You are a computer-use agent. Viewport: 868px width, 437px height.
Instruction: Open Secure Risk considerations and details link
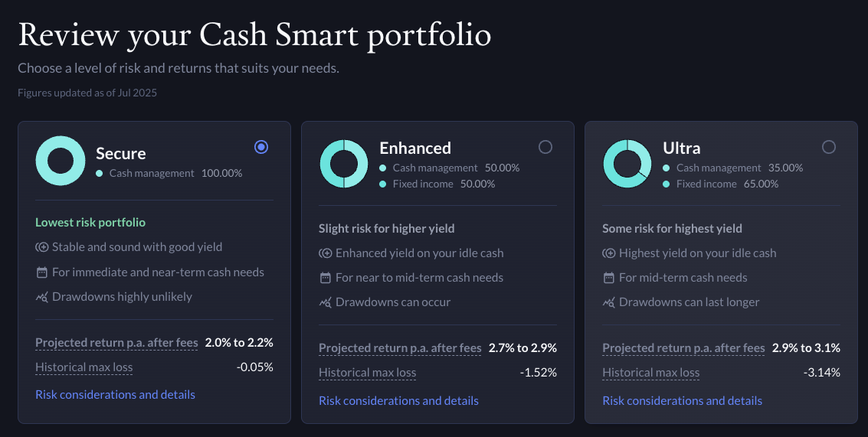click(x=115, y=395)
